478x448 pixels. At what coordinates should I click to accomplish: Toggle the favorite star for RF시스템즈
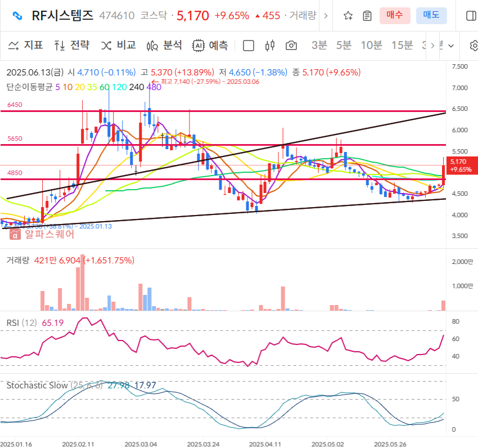pyautogui.click(x=348, y=16)
